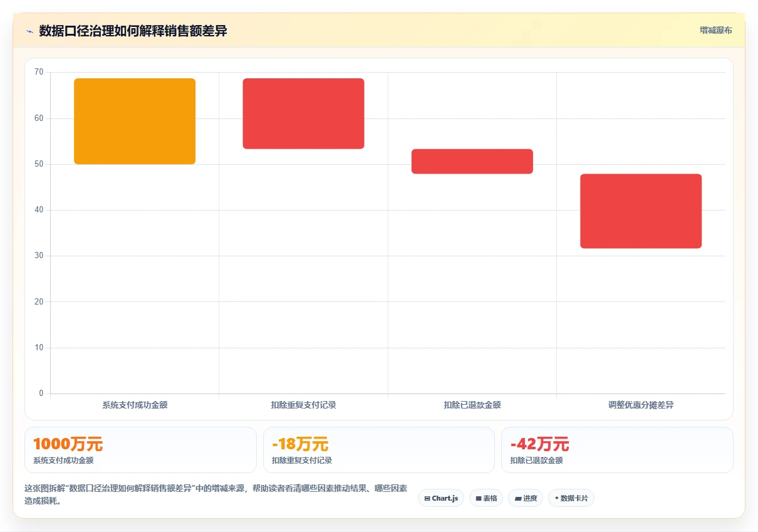
Task: Click y-axis value 70
Action: coord(39,72)
